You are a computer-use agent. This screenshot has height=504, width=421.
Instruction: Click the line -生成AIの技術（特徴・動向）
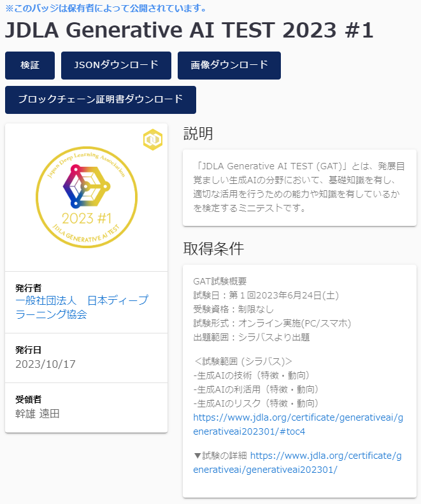[x=251, y=375]
